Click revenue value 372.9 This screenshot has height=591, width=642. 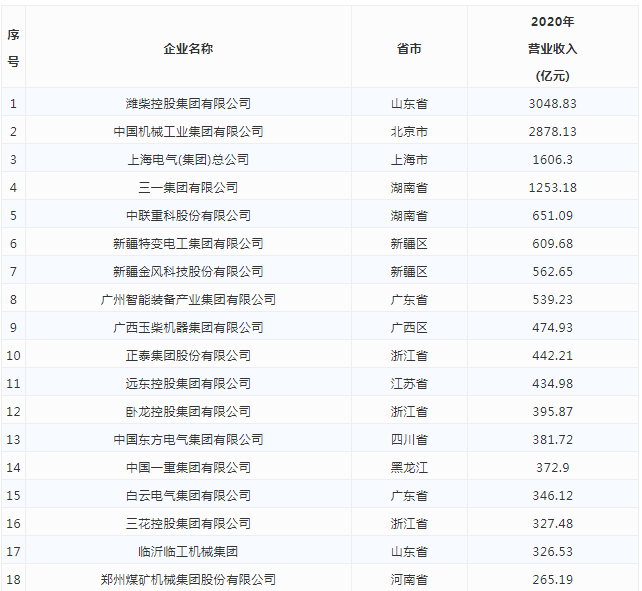click(552, 467)
